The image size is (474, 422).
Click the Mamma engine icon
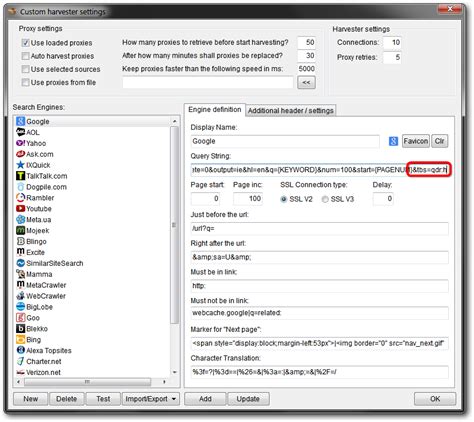[20, 274]
